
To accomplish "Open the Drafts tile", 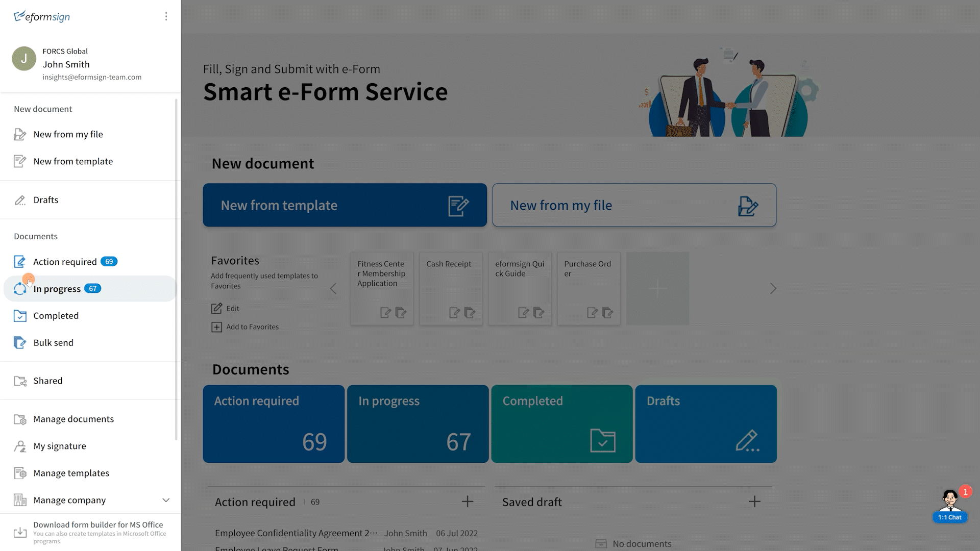I will [706, 424].
